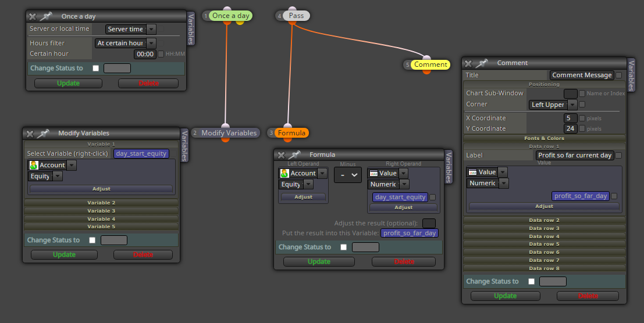
Task: Click the green Update button in Formula panel
Action: click(x=319, y=261)
